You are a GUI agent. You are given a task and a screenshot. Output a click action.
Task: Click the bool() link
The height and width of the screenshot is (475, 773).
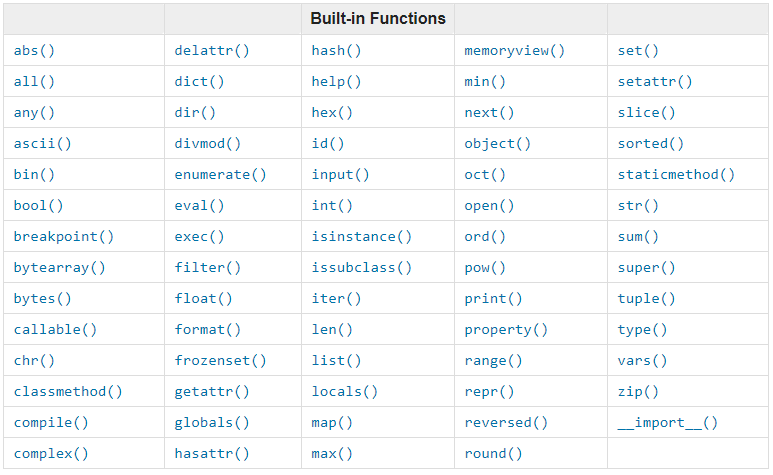click(x=38, y=206)
